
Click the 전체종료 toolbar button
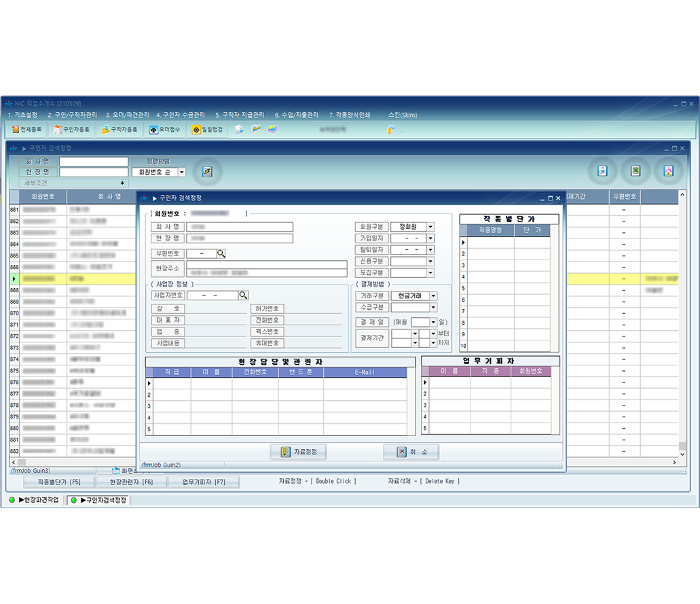pyautogui.click(x=26, y=129)
